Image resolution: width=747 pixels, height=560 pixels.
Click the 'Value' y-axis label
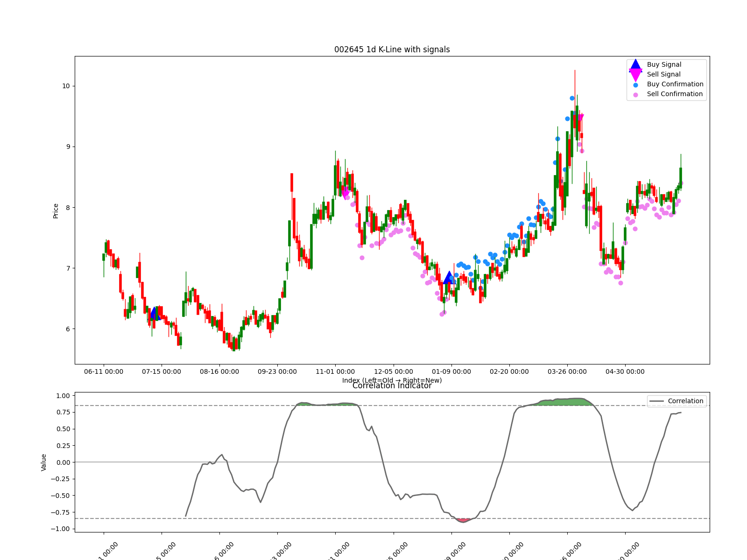(44, 462)
